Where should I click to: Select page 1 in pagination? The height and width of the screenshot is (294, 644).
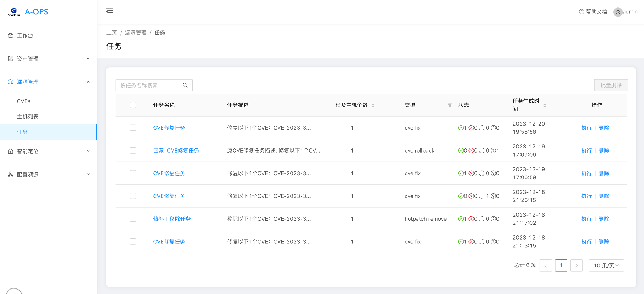561,265
